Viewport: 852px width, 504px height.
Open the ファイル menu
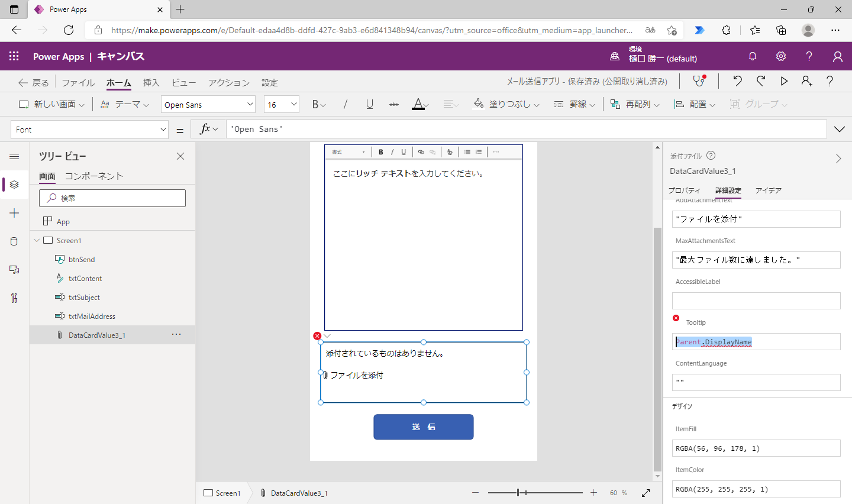(x=78, y=82)
